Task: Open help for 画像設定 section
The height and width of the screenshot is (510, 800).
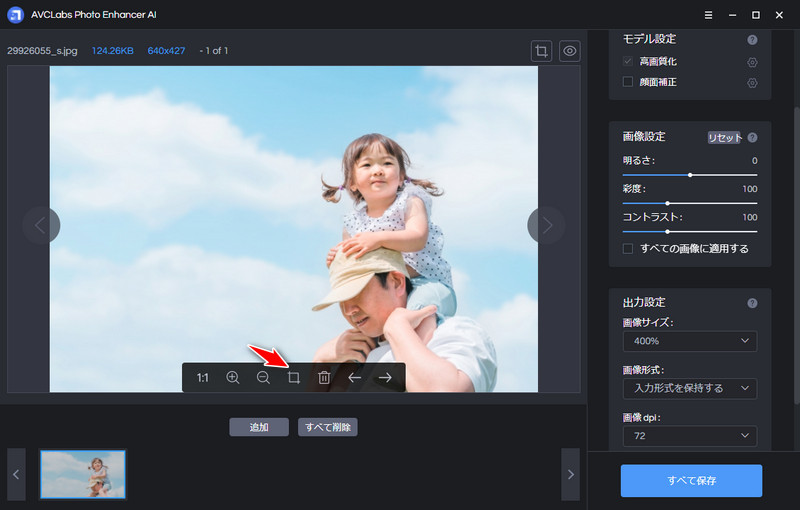Action: tap(752, 138)
